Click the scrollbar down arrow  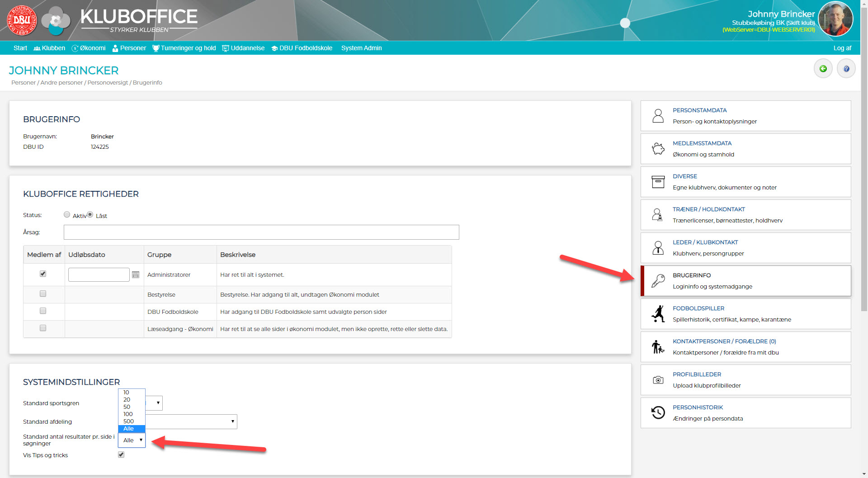pyautogui.click(x=864, y=474)
